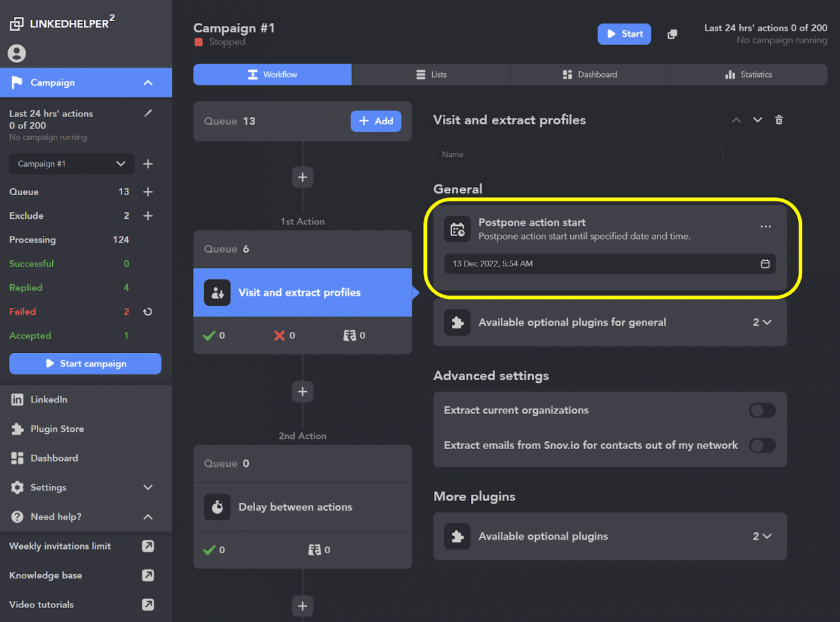840x622 pixels.
Task: Select the profile avatar icon top left
Action: click(x=17, y=53)
